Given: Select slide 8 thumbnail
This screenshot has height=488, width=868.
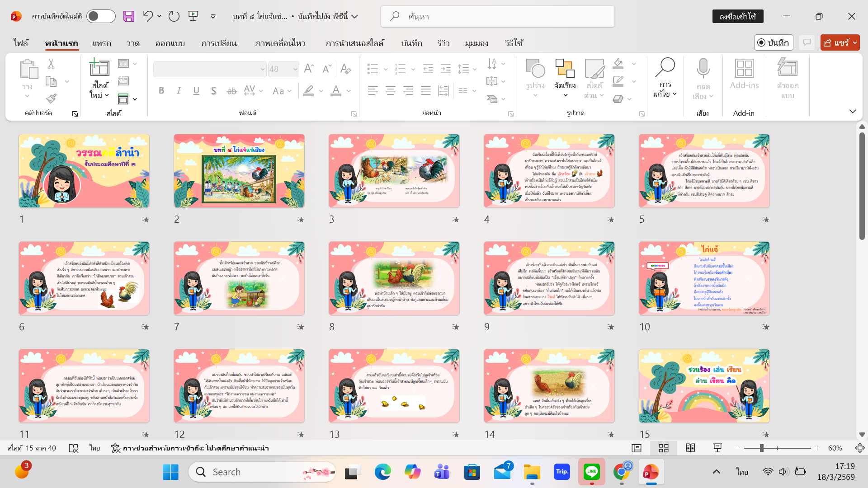Looking at the screenshot, I should (x=394, y=278).
